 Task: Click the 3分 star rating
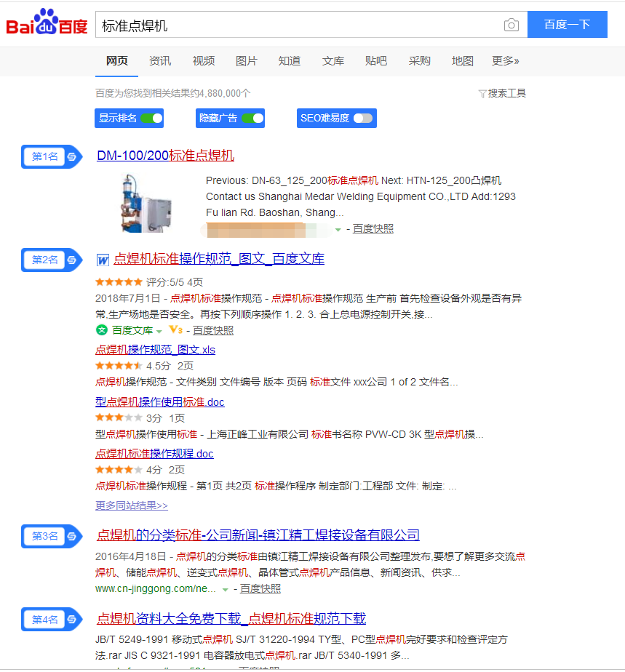119,417
